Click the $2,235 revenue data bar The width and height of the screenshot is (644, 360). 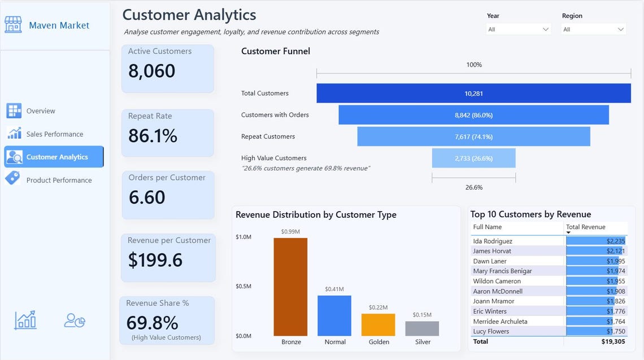pyautogui.click(x=597, y=241)
